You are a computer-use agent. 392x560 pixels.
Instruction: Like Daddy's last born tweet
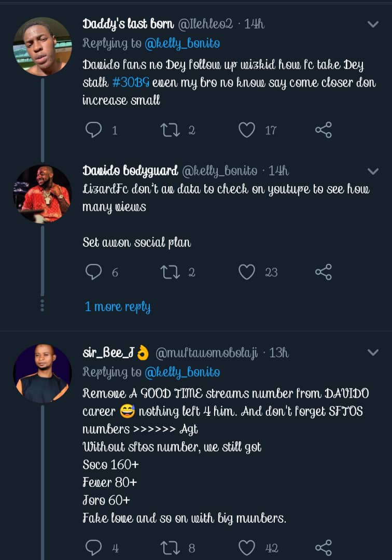[x=247, y=130]
